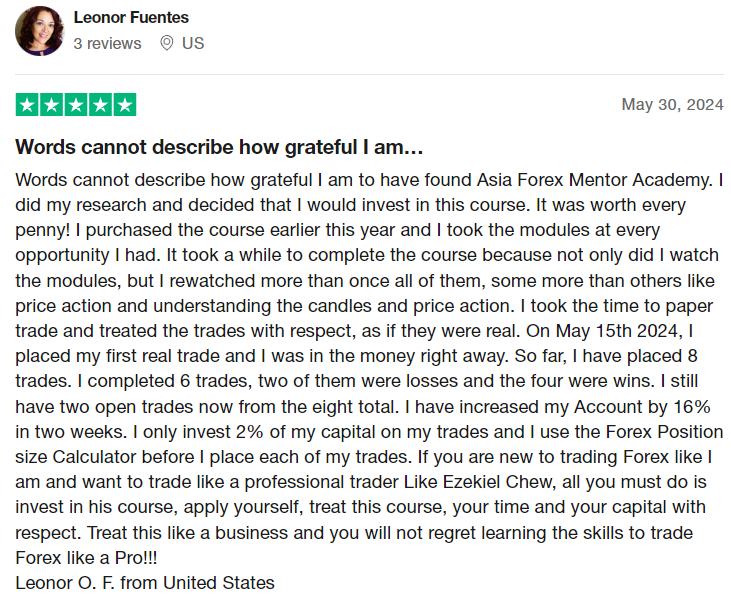Click the name 'Ezekiel Chew' in the review
The image size is (731, 603).
click(x=497, y=482)
